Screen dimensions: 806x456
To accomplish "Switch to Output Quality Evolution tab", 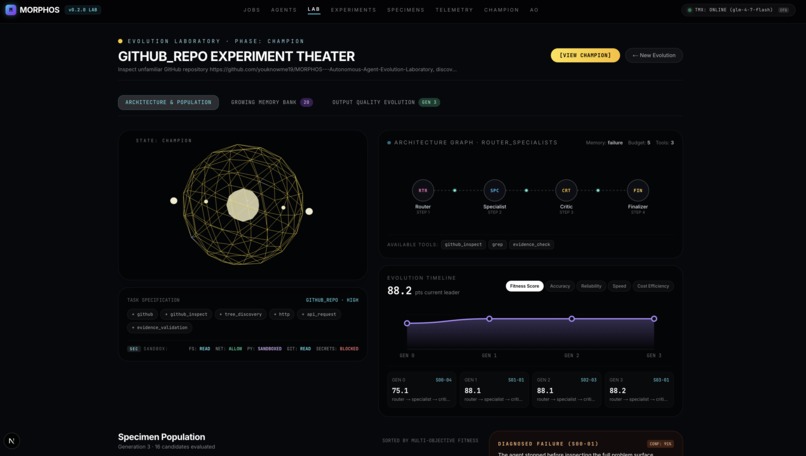I will 386,102.
